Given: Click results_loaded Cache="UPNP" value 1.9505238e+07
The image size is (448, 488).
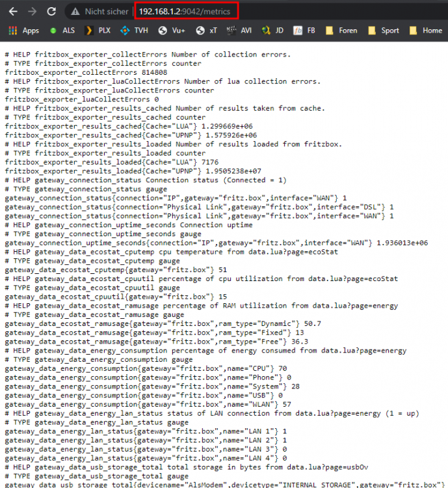Looking at the screenshot, I should tap(233, 171).
